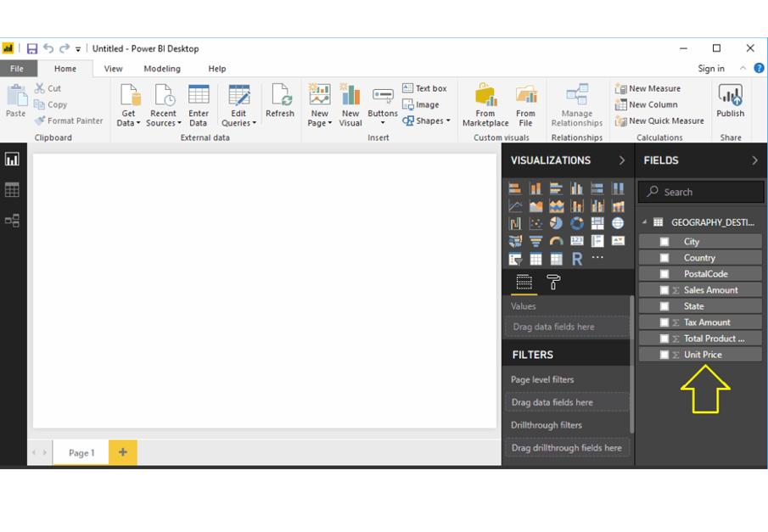The height and width of the screenshot is (532, 768).
Task: Select the ribbon chart visualization
Action: tap(618, 206)
